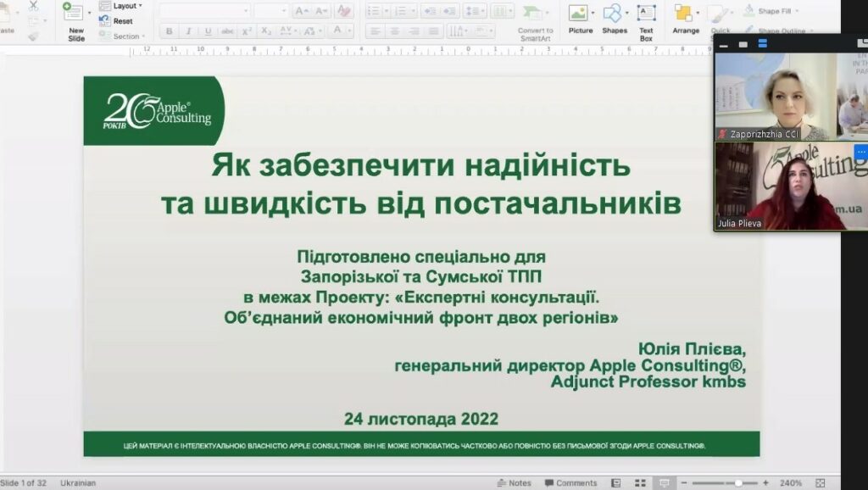The image size is (868, 490).
Task: Click the Font Color button
Action: coord(337,31)
